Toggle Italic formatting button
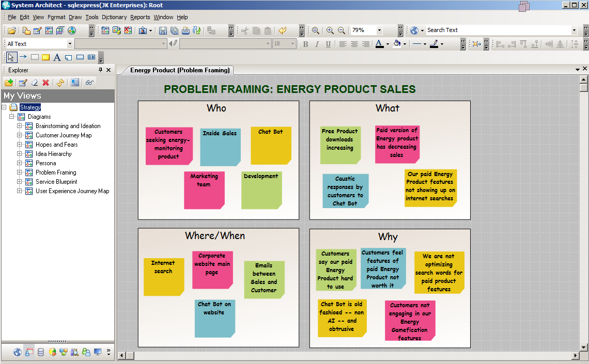This screenshot has width=589, height=364. tap(317, 44)
